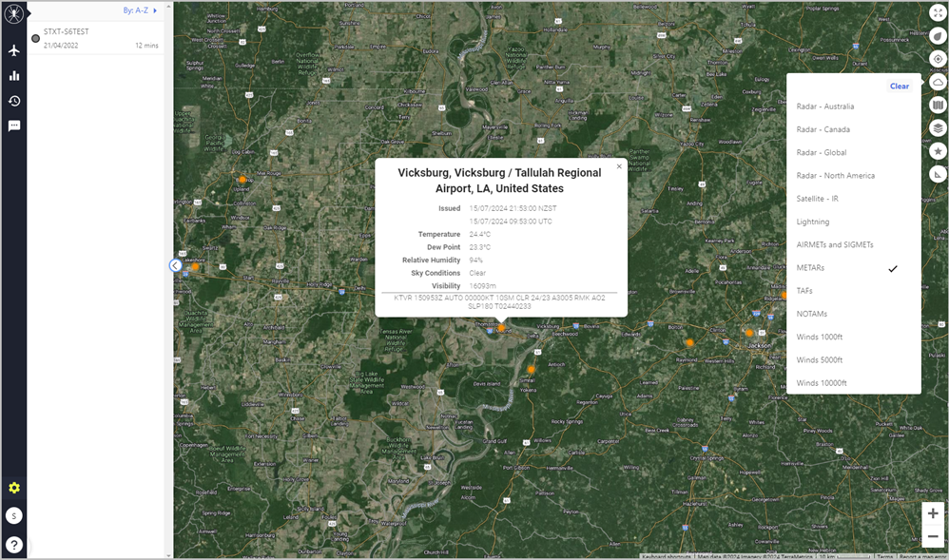Click orange METAR marker near Raymond and Bolton
Image resolution: width=949 pixels, height=560 pixels.
(689, 342)
